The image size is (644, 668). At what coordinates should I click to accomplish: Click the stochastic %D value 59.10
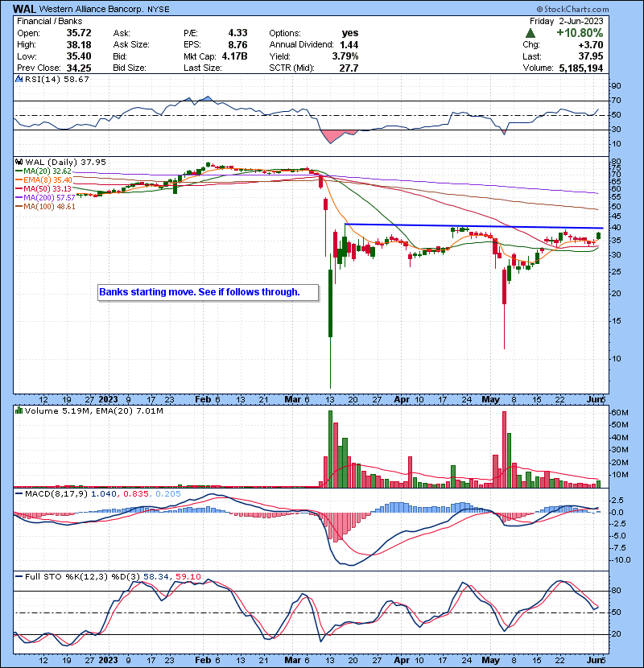(188, 577)
